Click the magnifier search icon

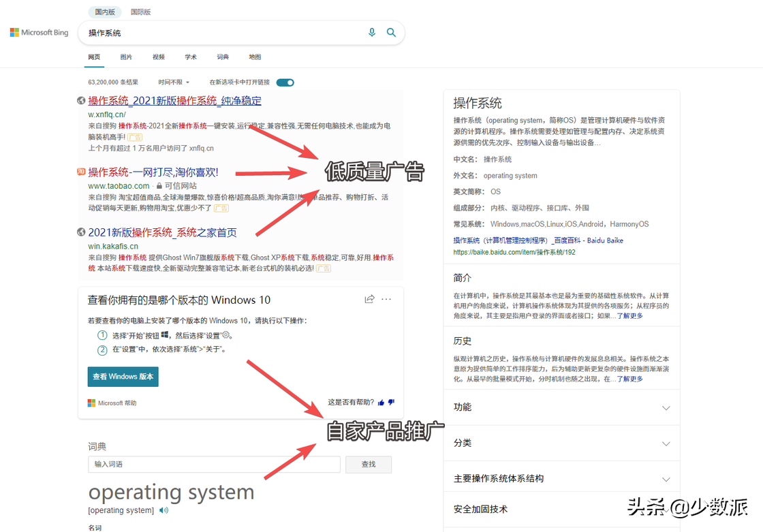coord(392,32)
